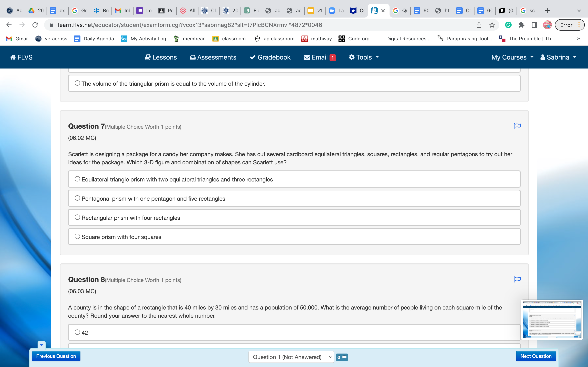Go to Gradebook in navigation bar
This screenshot has width=588, height=367.
pyautogui.click(x=270, y=57)
